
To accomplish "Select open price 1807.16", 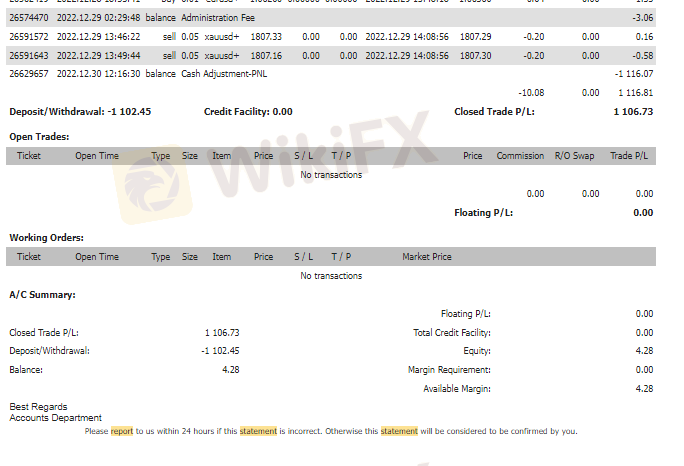I will pos(266,56).
